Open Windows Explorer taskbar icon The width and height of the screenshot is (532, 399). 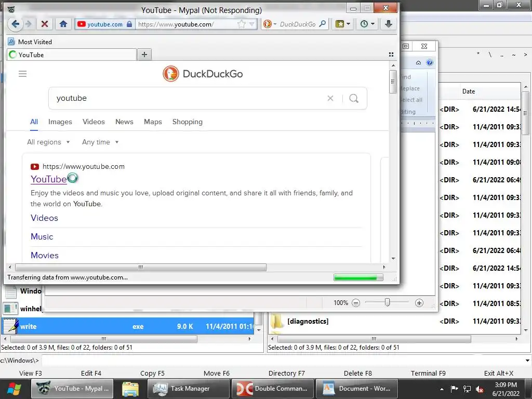130,389
